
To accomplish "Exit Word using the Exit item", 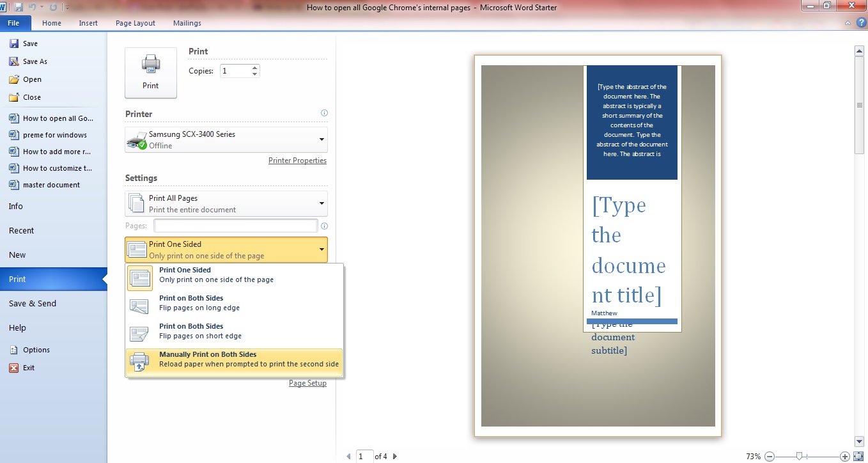I will pos(22,368).
